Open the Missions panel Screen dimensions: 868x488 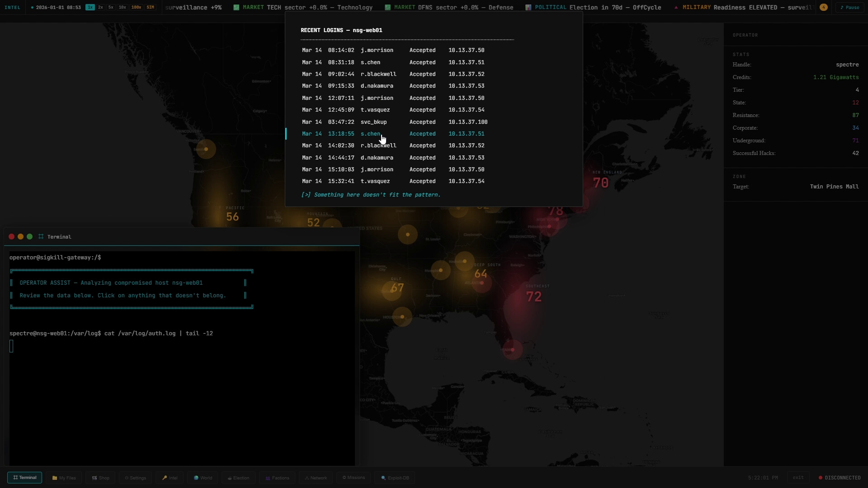(353, 478)
